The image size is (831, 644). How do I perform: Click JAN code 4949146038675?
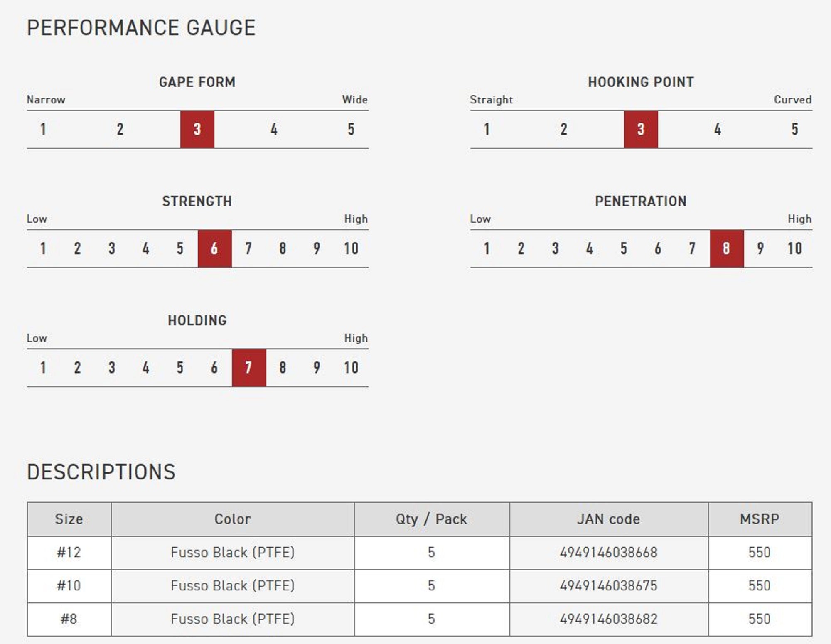[x=608, y=586]
